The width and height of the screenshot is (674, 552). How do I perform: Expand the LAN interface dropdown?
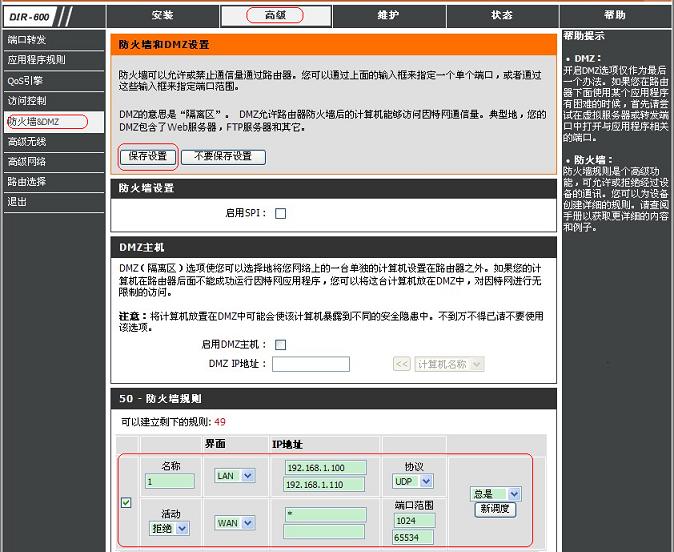235,476
